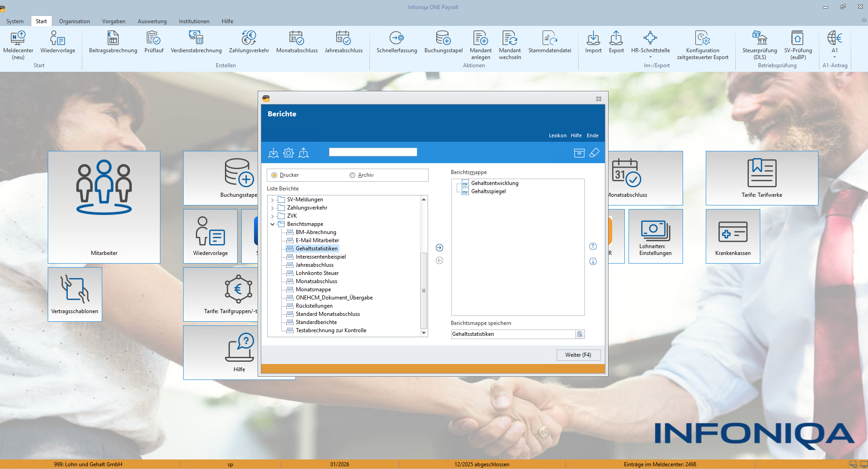This screenshot has width=868, height=469.
Task: Open the Meldecenter (neu) ribbon icon
Action: click(18, 45)
